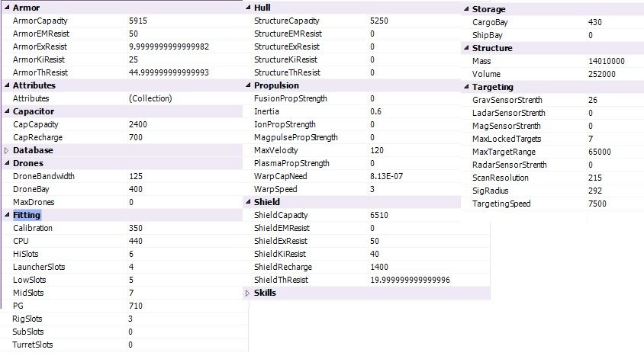
Task: Select the highlighted Fitting category header
Action: [x=27, y=216]
